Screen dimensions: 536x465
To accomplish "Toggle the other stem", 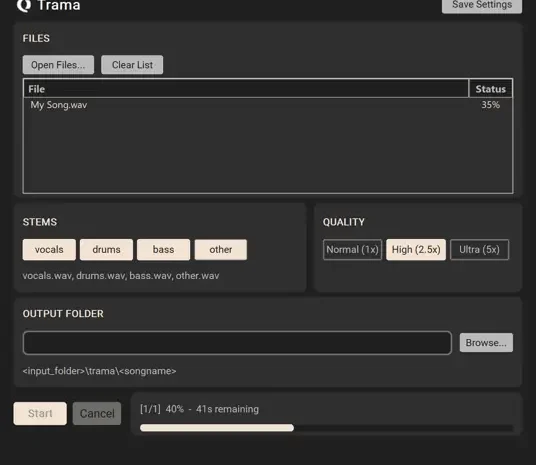I will pyautogui.click(x=221, y=250).
